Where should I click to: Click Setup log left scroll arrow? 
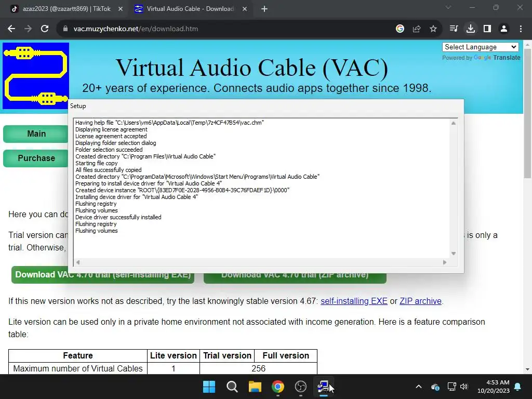pyautogui.click(x=78, y=262)
